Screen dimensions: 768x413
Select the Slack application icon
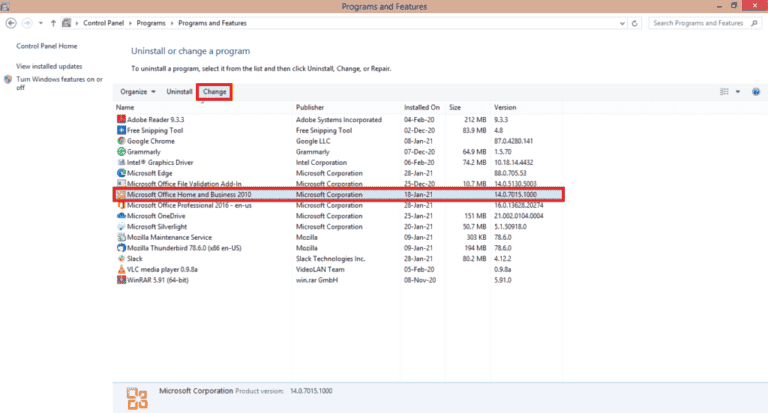[120, 258]
